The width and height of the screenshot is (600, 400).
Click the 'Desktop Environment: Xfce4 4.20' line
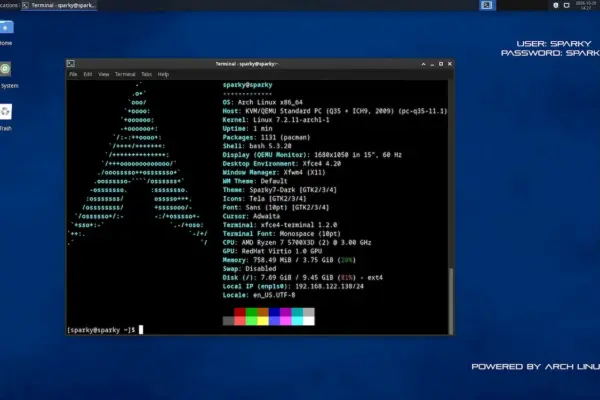282,164
